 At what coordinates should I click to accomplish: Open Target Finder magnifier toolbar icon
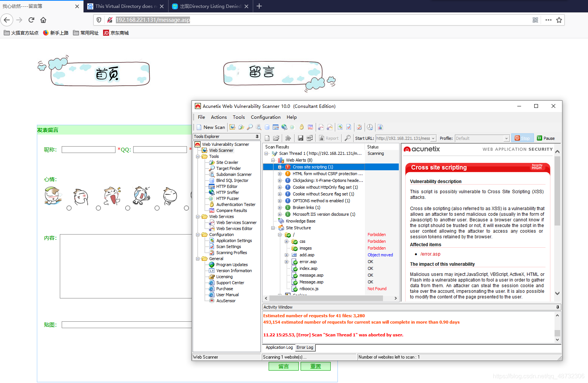(250, 127)
